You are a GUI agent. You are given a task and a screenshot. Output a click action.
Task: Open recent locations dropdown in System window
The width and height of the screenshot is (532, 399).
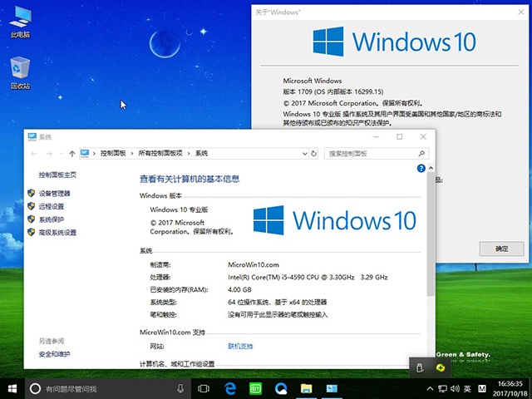[x=61, y=154]
